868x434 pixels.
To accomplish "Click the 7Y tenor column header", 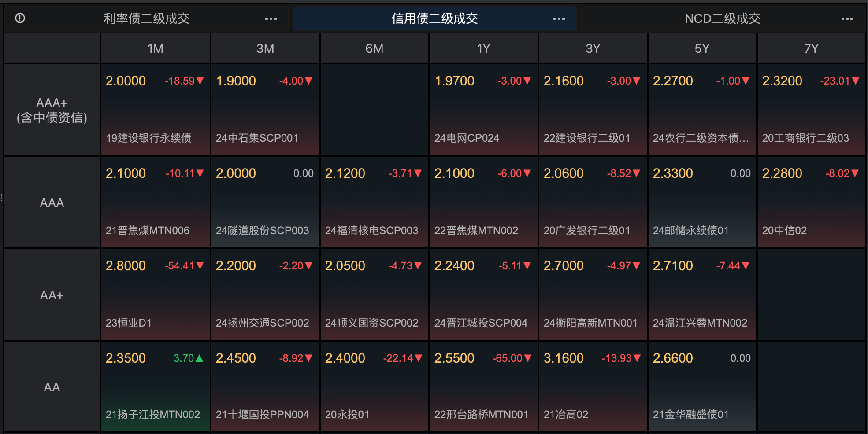I will [812, 48].
